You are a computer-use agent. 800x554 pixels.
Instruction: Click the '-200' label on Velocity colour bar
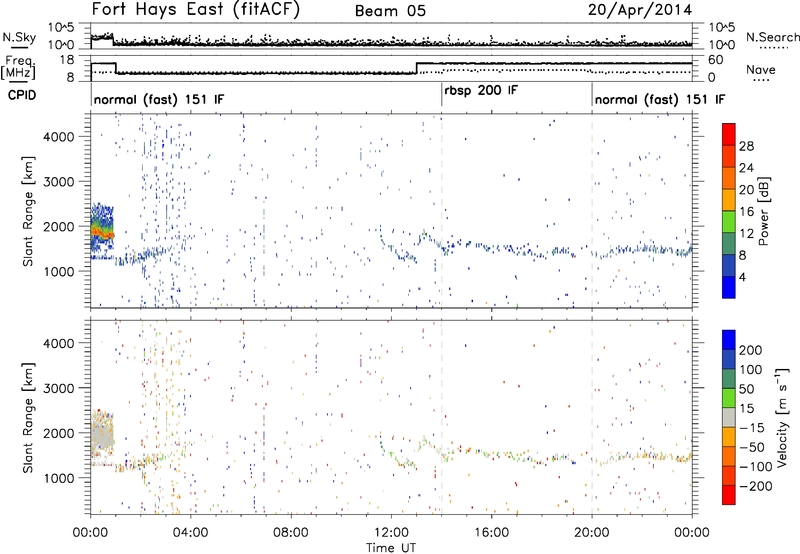point(756,486)
